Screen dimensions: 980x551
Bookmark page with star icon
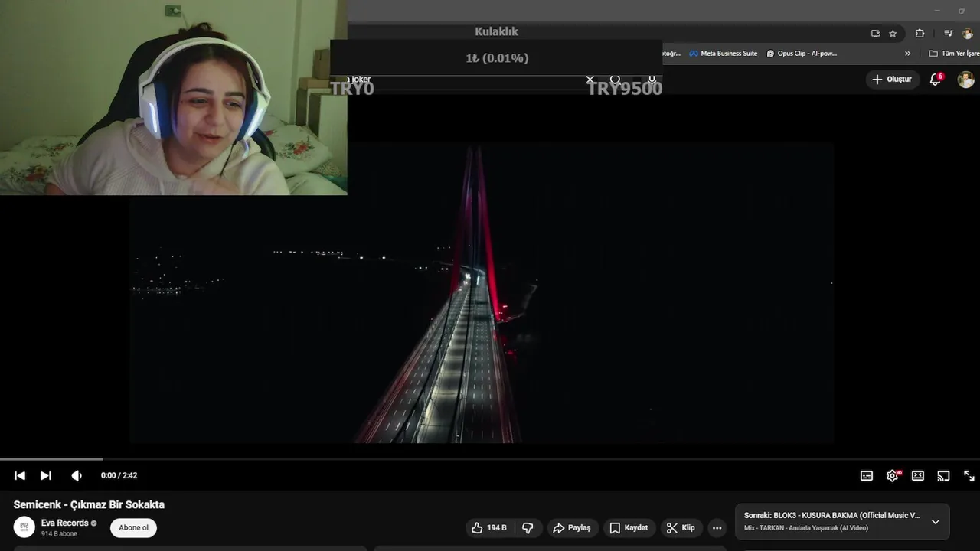893,34
